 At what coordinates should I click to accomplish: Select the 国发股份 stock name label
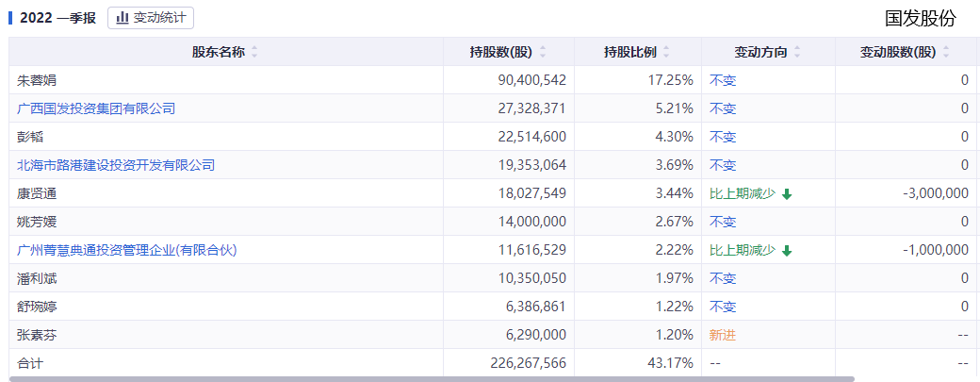click(x=920, y=18)
